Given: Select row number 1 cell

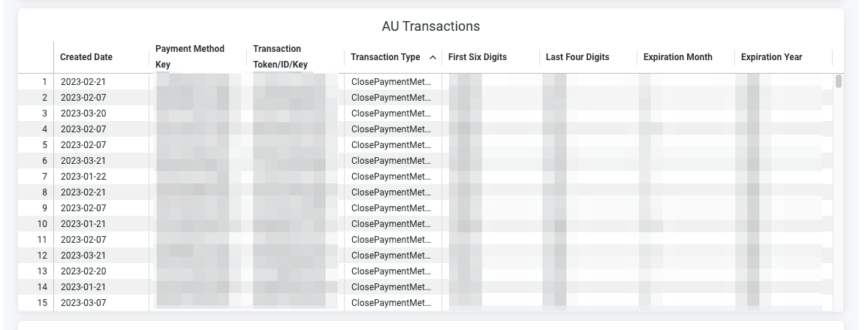Looking at the screenshot, I should [36, 81].
